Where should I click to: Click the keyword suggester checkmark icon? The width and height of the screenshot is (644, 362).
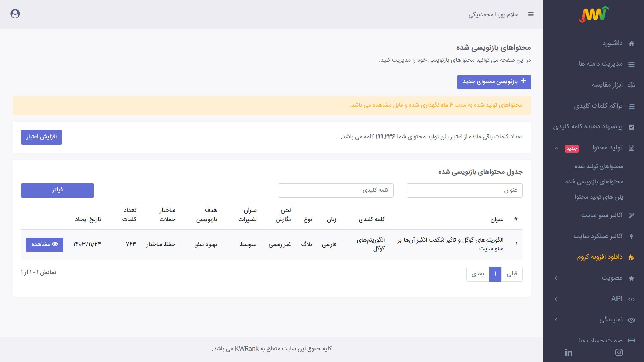click(631, 127)
